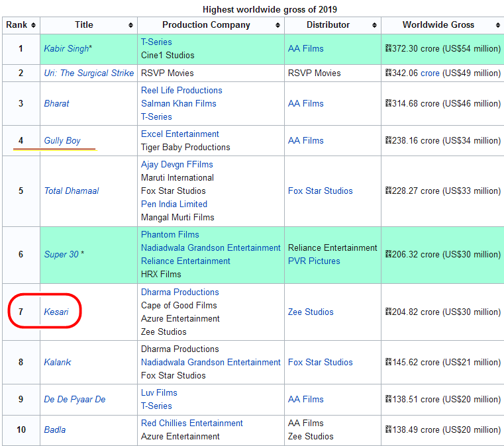Open Red Chillies Entertainment link
The height and width of the screenshot is (446, 504).
tap(192, 423)
